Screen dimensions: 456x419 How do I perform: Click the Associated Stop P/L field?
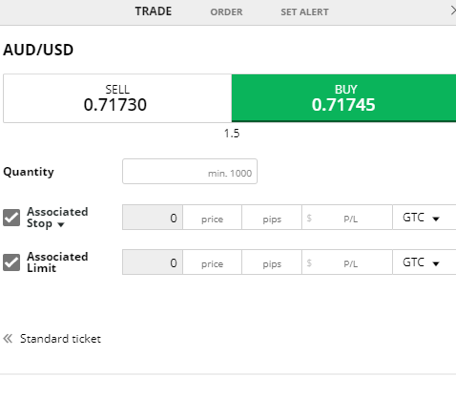tap(347, 217)
